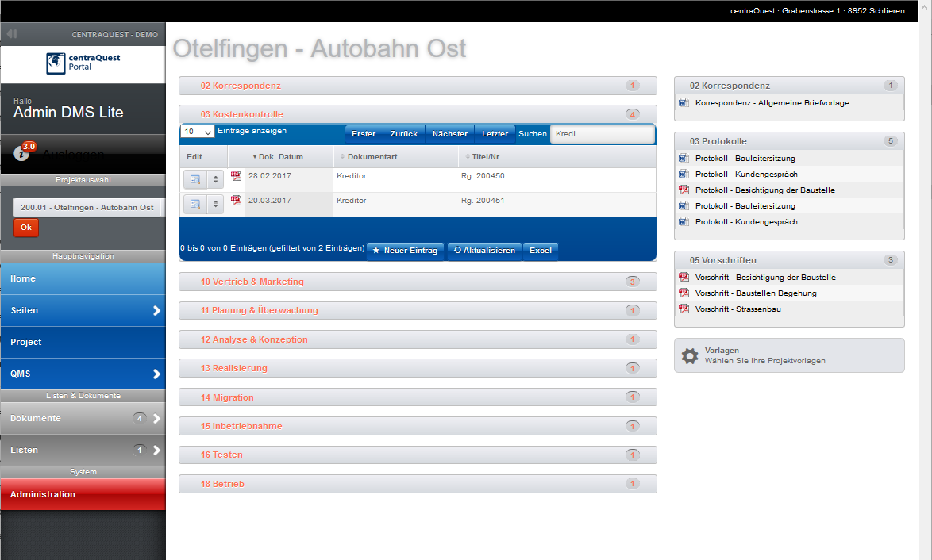Expand 15 Inbetriebnahme section
This screenshot has width=932, height=560.
pyautogui.click(x=418, y=426)
